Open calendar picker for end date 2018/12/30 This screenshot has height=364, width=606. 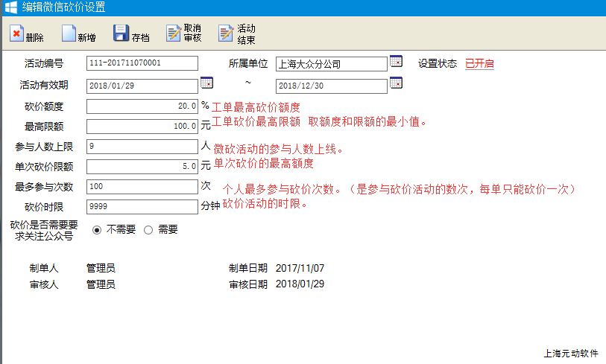(x=397, y=83)
